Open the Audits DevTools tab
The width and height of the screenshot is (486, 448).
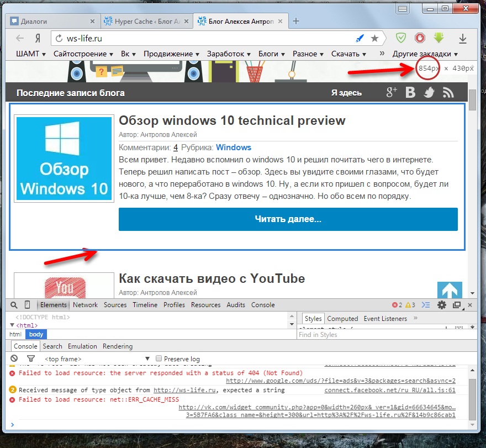[x=236, y=305]
